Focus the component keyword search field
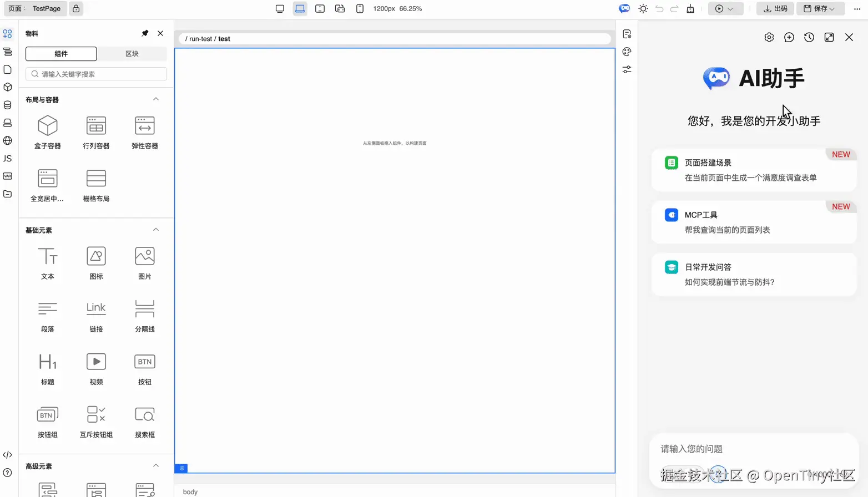 point(96,74)
